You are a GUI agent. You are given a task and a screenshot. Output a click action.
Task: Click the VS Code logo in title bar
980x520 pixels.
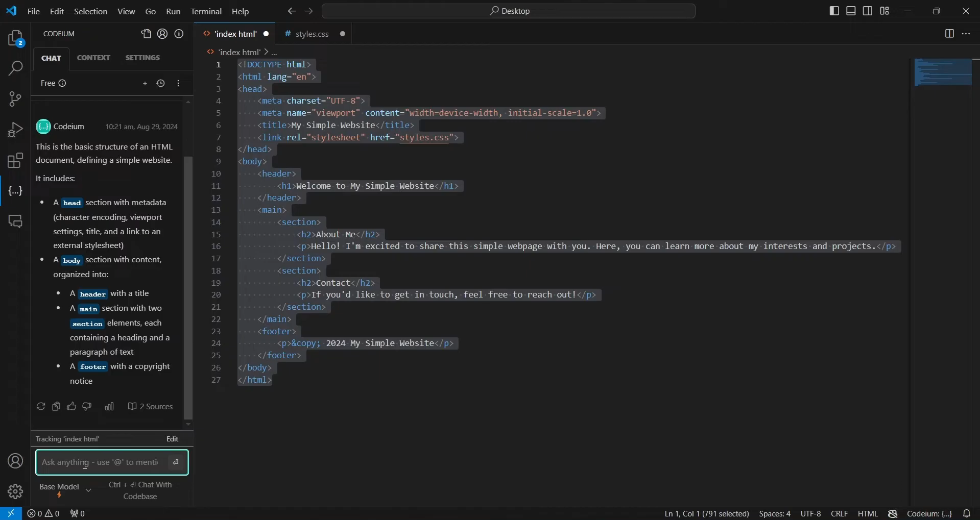tap(11, 11)
